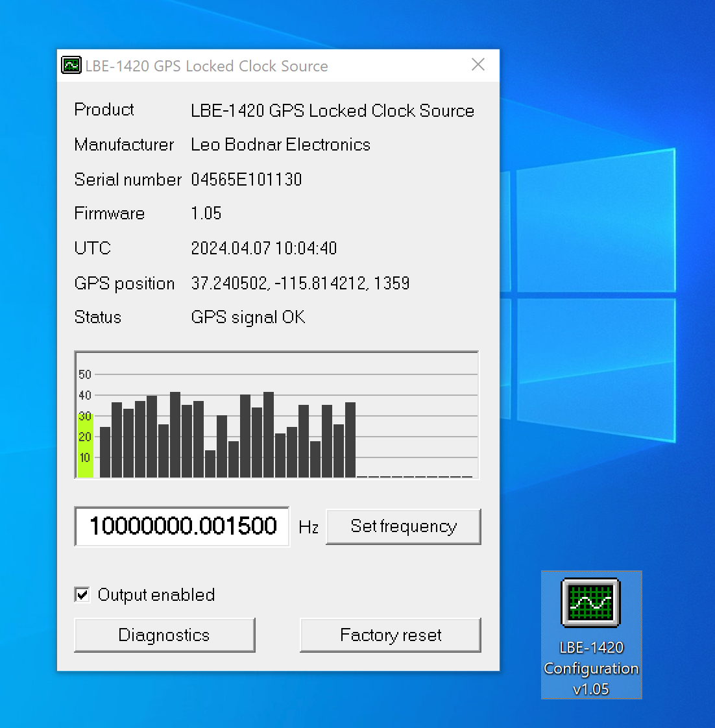Click the Leo Bodnar Electronics manufacturer value

[x=280, y=145]
